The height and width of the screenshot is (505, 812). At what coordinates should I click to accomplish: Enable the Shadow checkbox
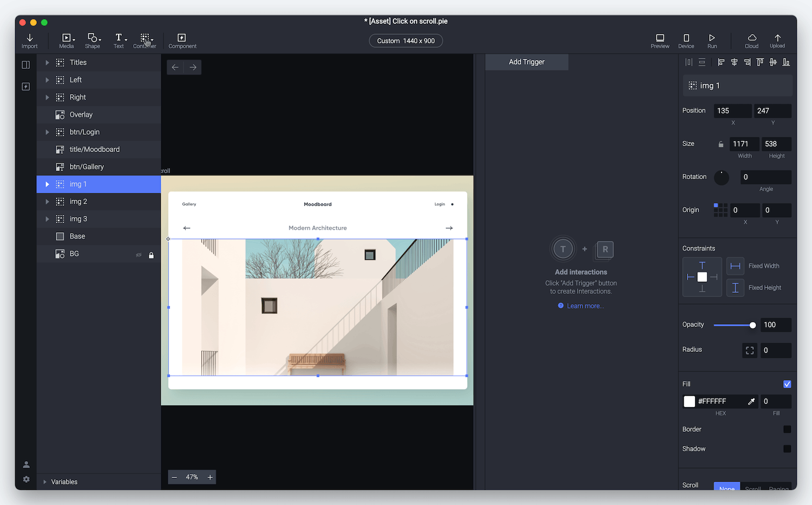tap(787, 449)
